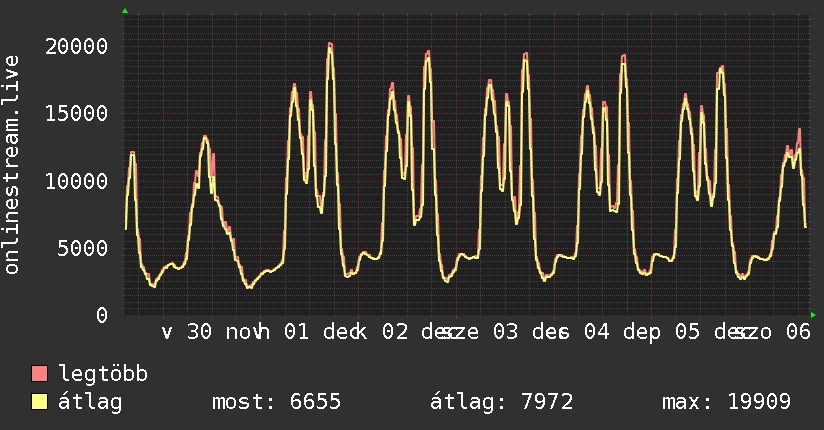Click the 5000 y-axis label
Screen dimensions: 824x430
[83, 248]
